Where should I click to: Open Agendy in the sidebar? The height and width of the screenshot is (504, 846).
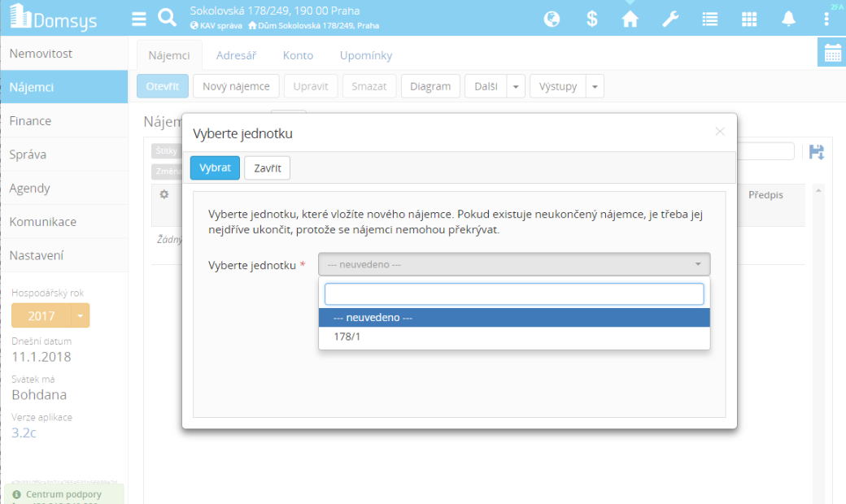(x=63, y=188)
